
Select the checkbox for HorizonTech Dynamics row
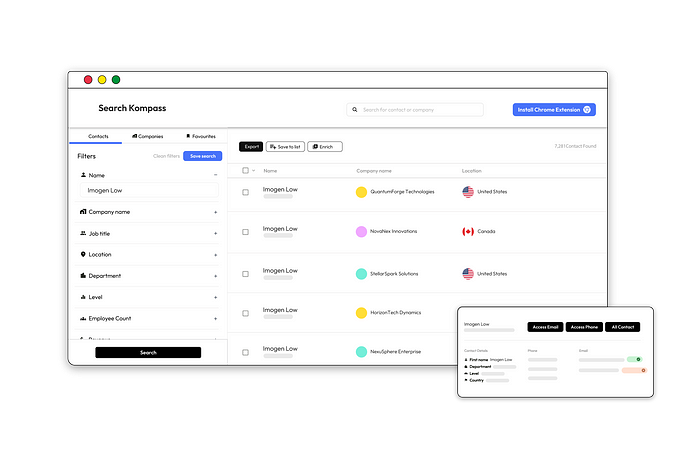click(x=246, y=313)
